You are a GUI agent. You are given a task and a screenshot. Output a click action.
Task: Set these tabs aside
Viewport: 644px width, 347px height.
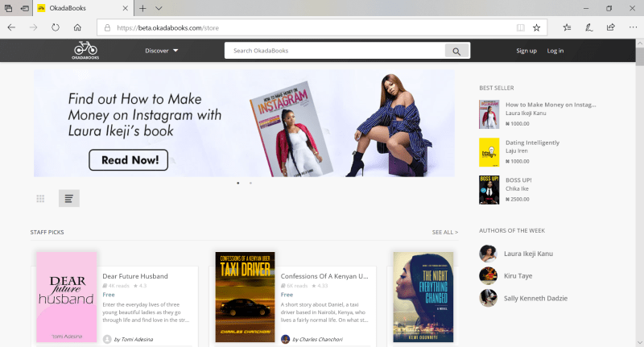tap(25, 8)
